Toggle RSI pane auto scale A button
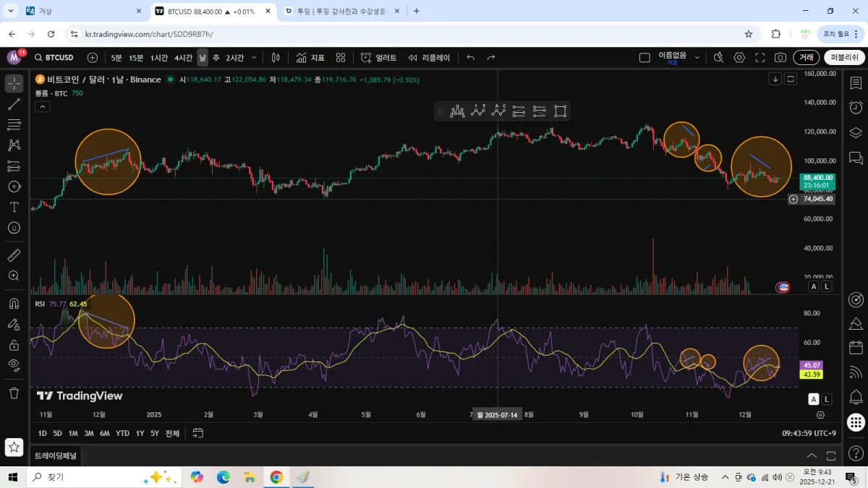The width and height of the screenshot is (868, 488). (814, 399)
